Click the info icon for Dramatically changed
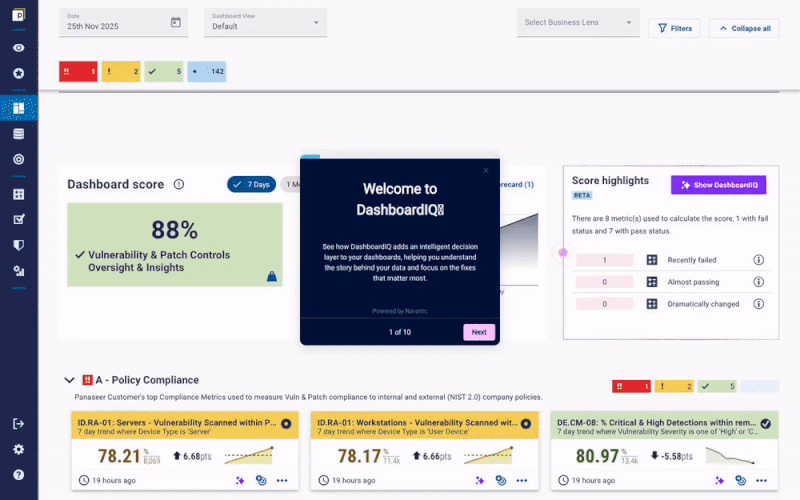The width and height of the screenshot is (800, 500). (x=759, y=304)
